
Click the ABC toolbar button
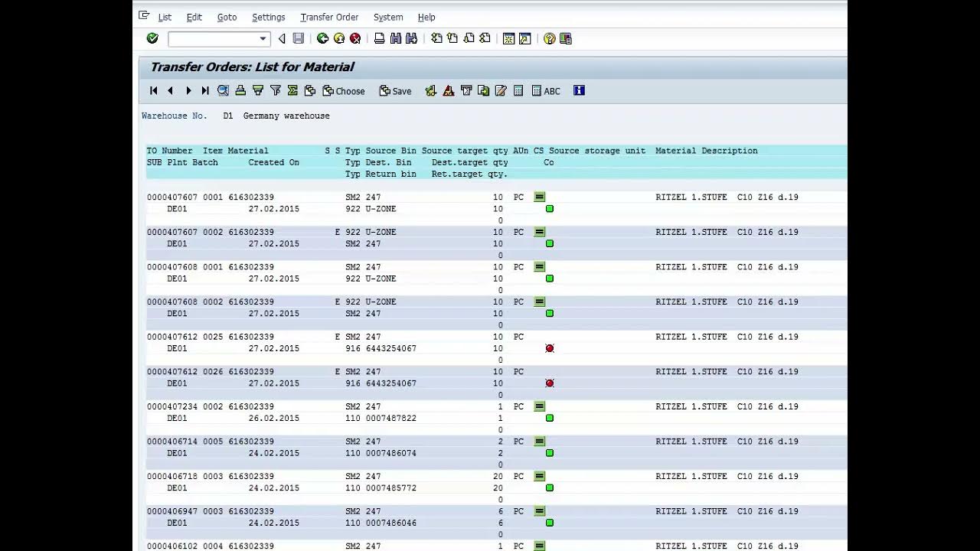pos(546,90)
